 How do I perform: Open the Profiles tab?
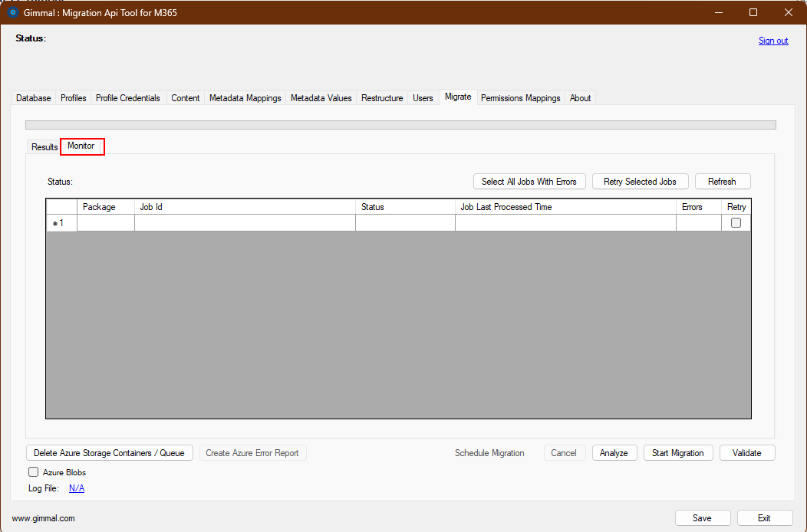coord(73,98)
